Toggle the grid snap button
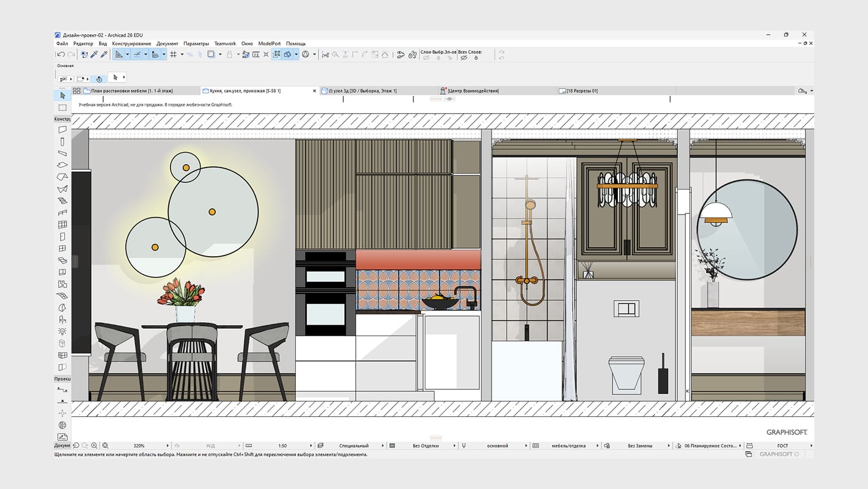The image size is (868, 489). [173, 54]
